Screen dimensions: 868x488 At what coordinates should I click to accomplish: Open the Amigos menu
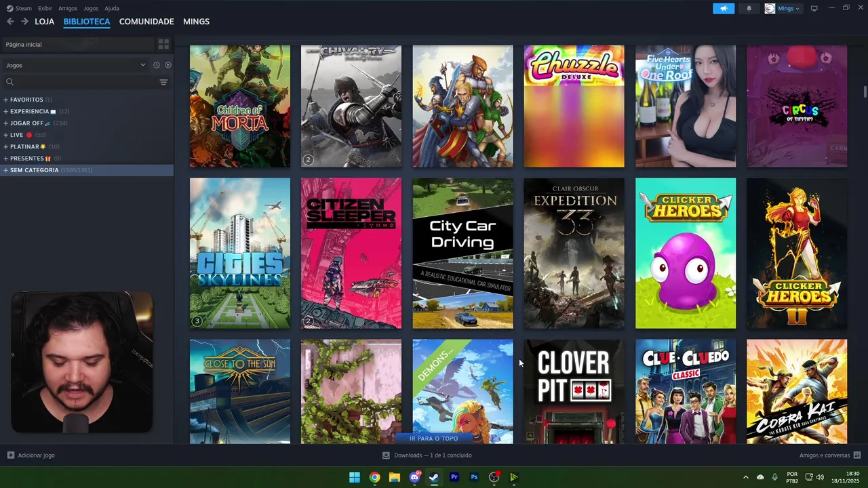68,8
